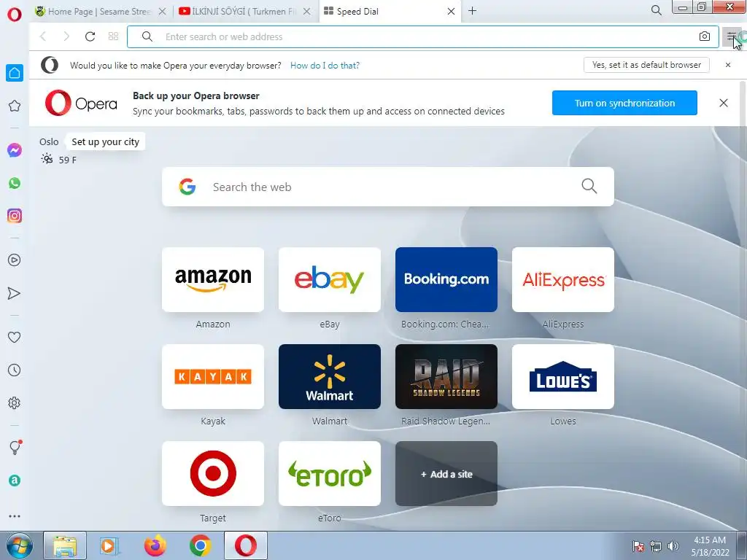Viewport: 747px width, 560px height.
Task: Click the Speed Dial grid toolbar icon
Action: 113,36
